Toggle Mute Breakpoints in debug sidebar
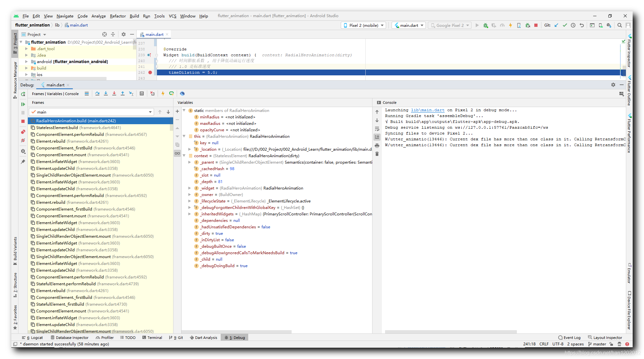 23,140
